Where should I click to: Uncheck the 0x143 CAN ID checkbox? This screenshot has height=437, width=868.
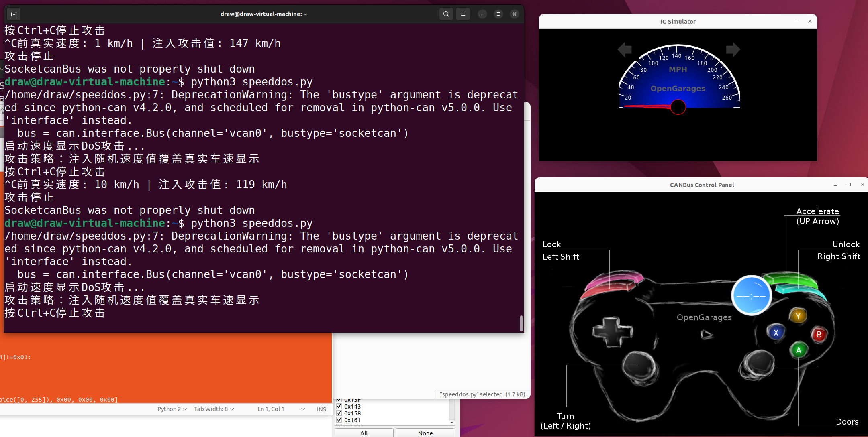click(x=339, y=407)
